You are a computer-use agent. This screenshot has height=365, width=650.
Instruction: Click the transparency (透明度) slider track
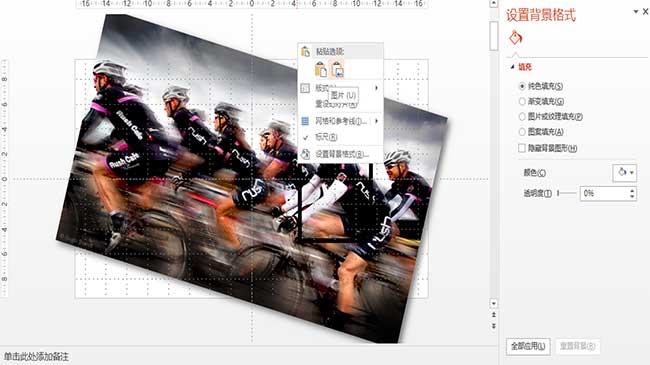pyautogui.click(x=567, y=193)
